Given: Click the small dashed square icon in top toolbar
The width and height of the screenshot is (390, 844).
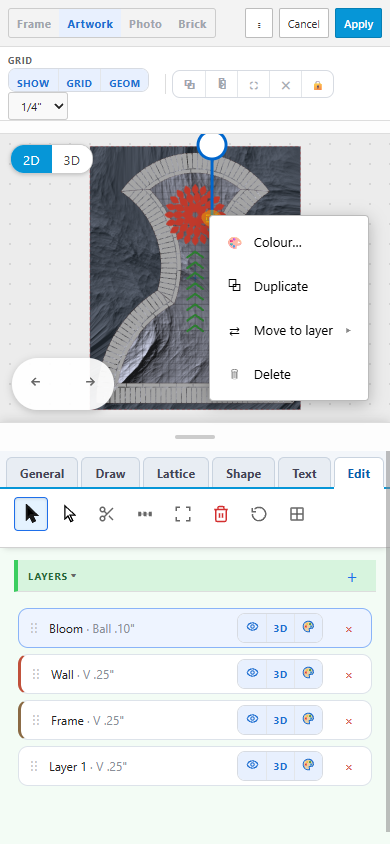Looking at the screenshot, I should pyautogui.click(x=254, y=85).
